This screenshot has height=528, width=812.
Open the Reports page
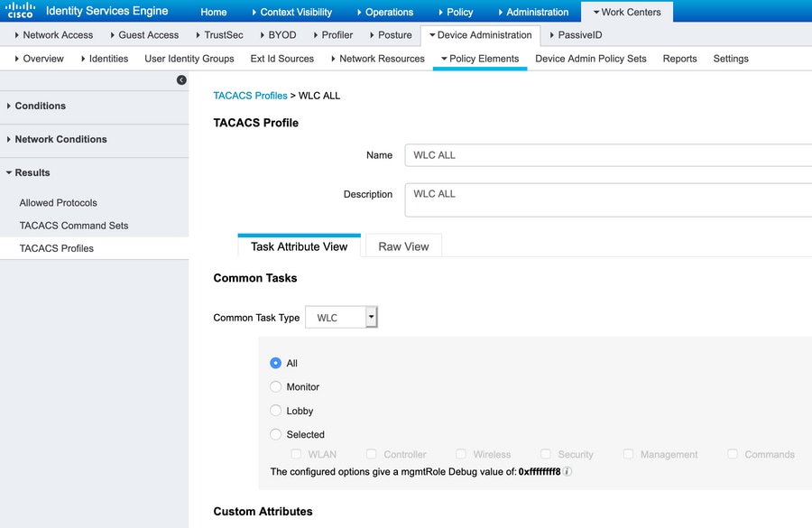click(680, 59)
